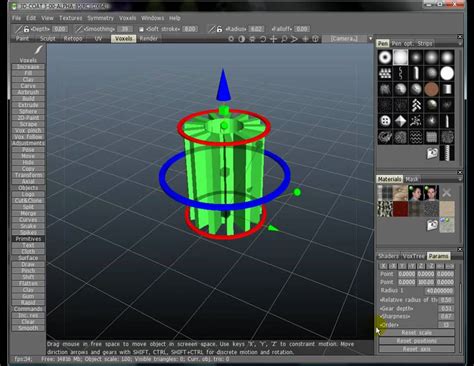Image resolution: width=474 pixels, height=366 pixels.
Task: Select the Cut&Clone tool
Action: [28, 201]
